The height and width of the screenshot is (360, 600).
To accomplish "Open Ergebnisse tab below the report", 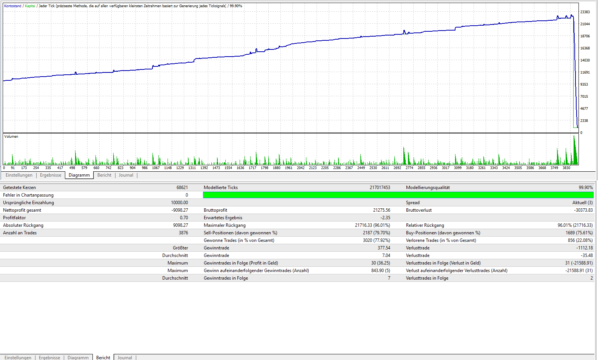I will [x=49, y=357].
